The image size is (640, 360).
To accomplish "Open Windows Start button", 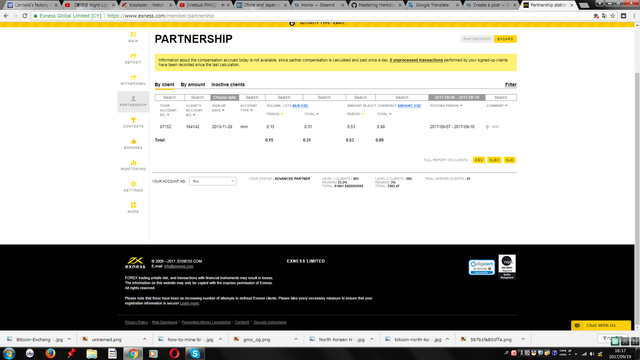I will 9,353.
